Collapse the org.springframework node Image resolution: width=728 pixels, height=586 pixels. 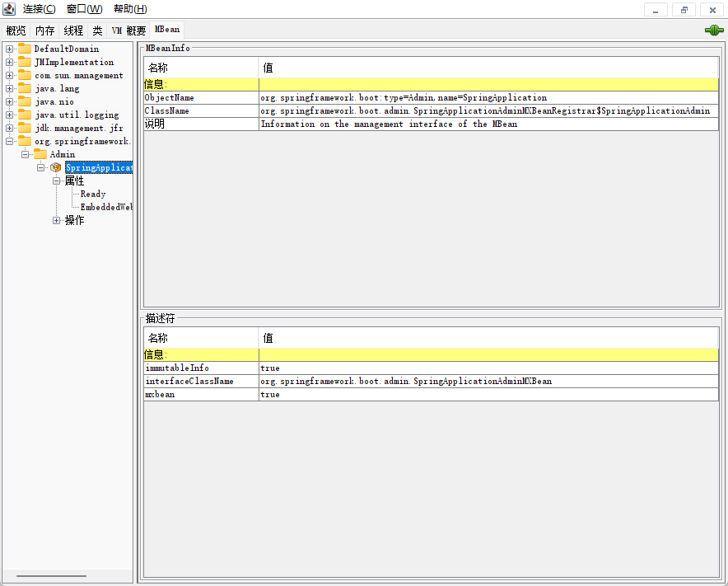tap(9, 141)
